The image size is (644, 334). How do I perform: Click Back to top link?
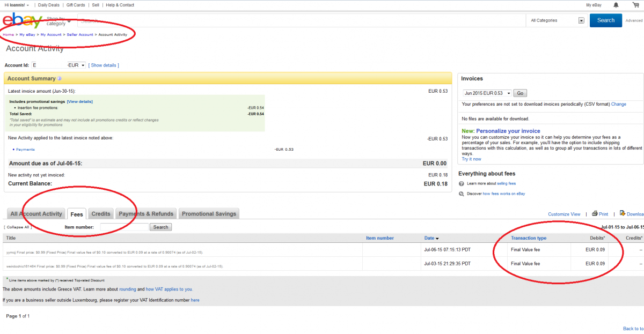pos(633,329)
